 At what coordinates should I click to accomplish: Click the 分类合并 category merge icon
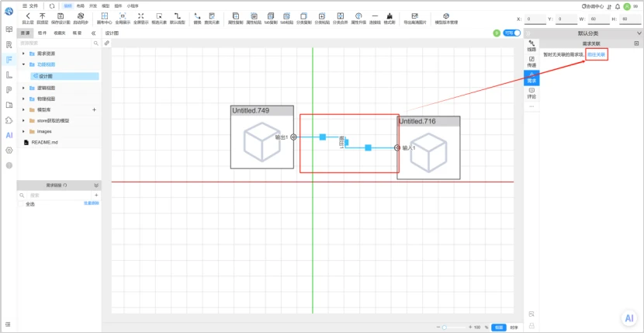pos(340,16)
